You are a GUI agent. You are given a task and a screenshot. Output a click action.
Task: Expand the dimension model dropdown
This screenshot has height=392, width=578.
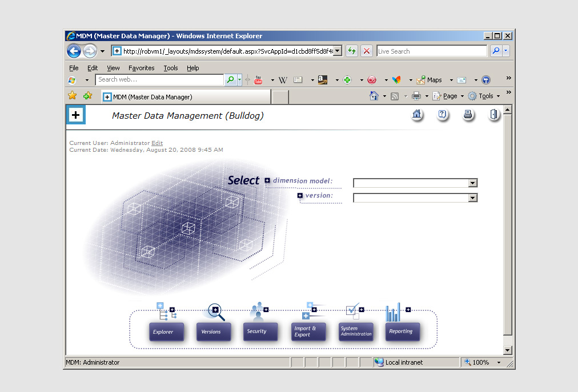click(x=472, y=183)
